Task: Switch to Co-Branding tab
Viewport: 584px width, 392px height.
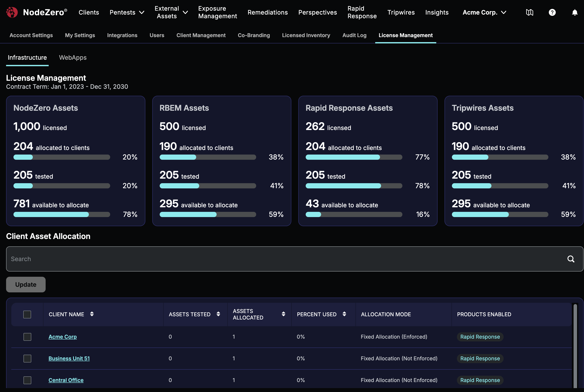Action: pyautogui.click(x=254, y=35)
